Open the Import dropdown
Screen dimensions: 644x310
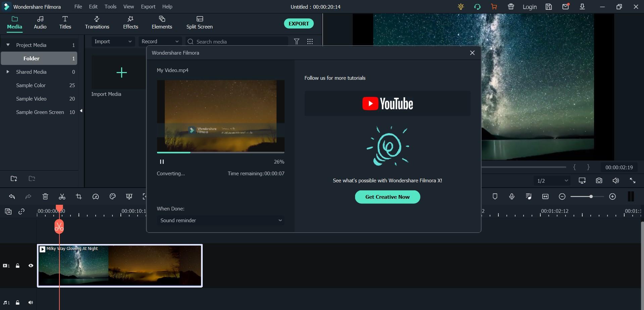pos(113,42)
